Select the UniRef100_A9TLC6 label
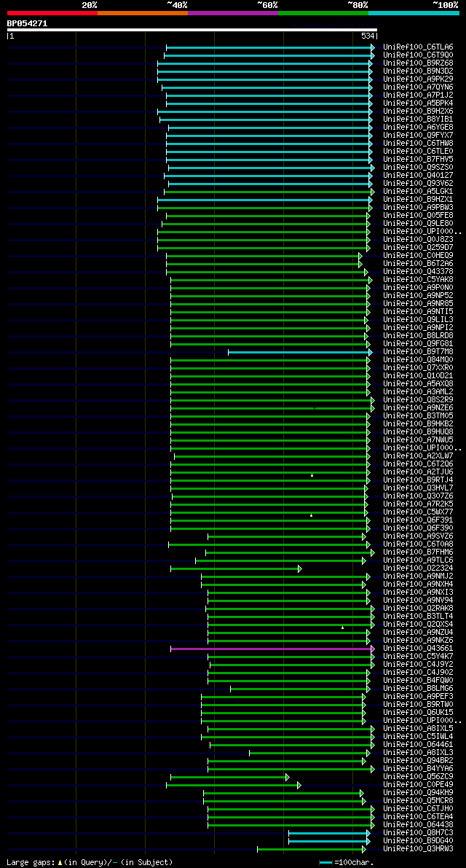Viewport: 466px width, 868px height. click(418, 560)
